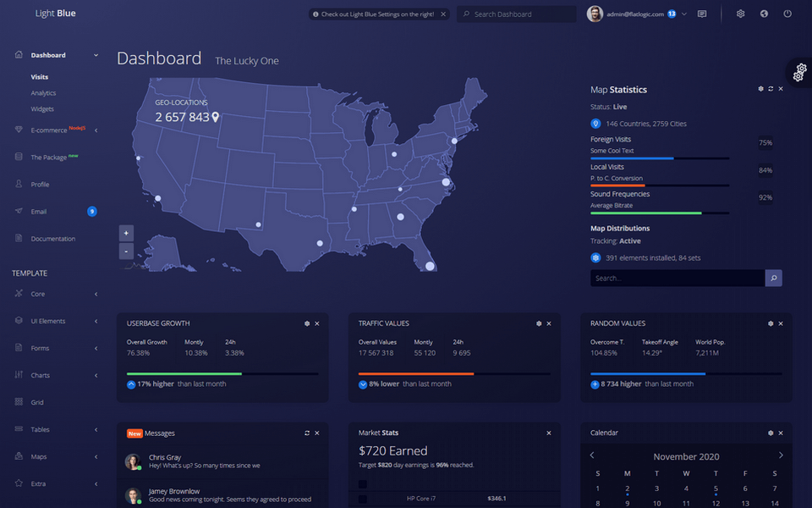This screenshot has height=508, width=812.
Task: Dismiss the Light Blue Settings notification
Action: pyautogui.click(x=443, y=14)
